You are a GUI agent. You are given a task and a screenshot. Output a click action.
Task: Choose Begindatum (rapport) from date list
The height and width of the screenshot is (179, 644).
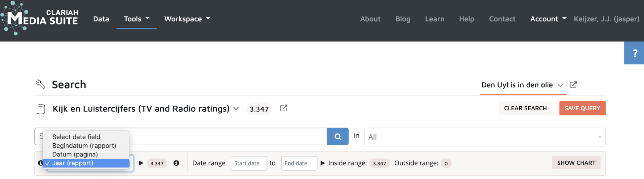tap(84, 146)
